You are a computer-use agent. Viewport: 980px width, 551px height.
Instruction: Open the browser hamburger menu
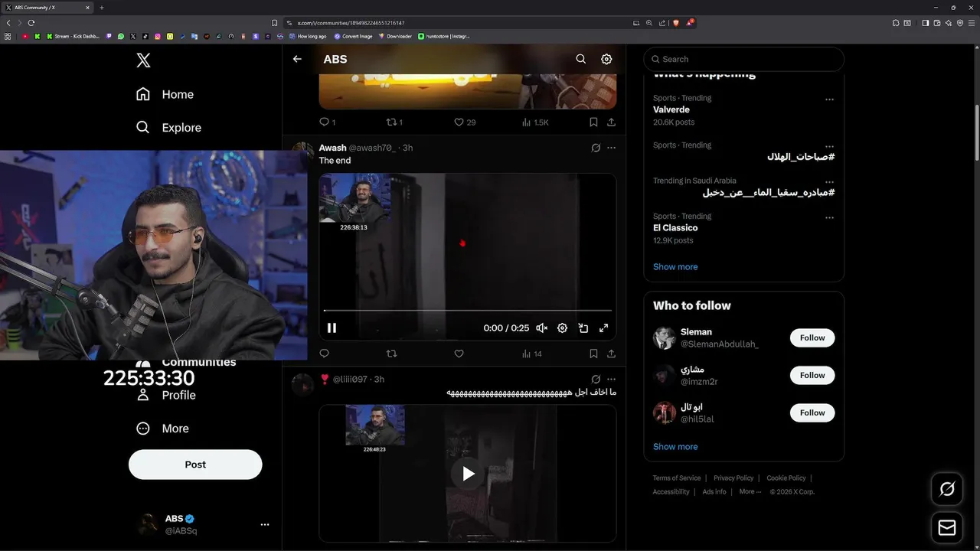tap(972, 23)
